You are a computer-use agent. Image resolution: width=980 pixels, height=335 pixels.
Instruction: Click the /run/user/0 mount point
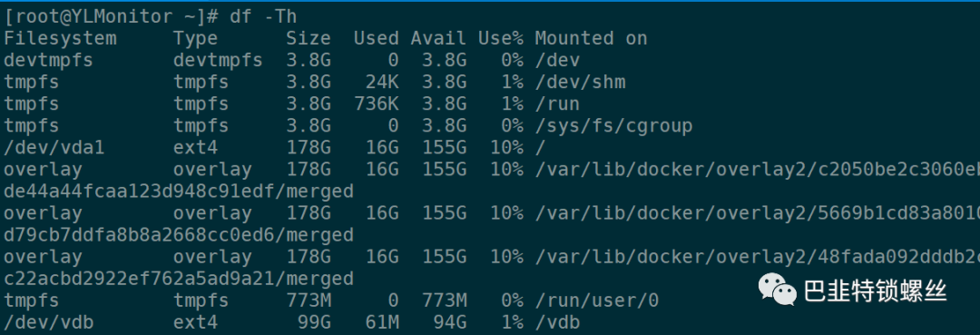pos(597,301)
